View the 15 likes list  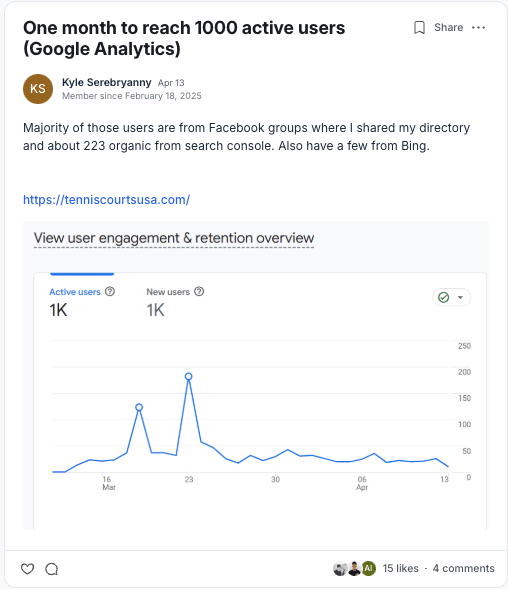[x=401, y=568]
